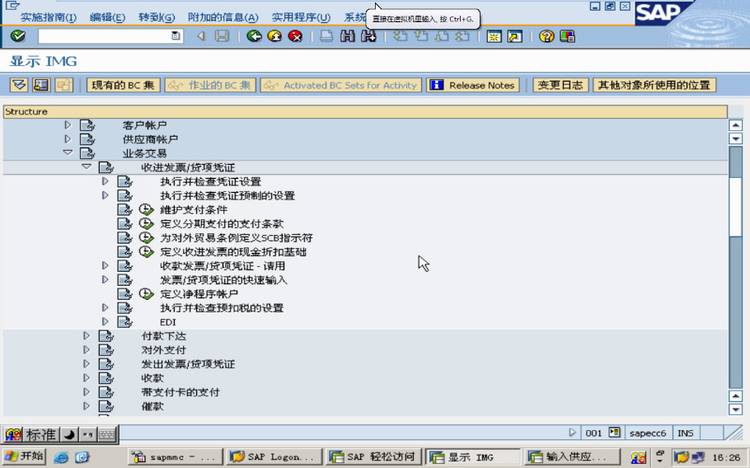Image resolution: width=750 pixels, height=468 pixels.
Task: Click the green checkmark Enter icon
Action: (18, 36)
